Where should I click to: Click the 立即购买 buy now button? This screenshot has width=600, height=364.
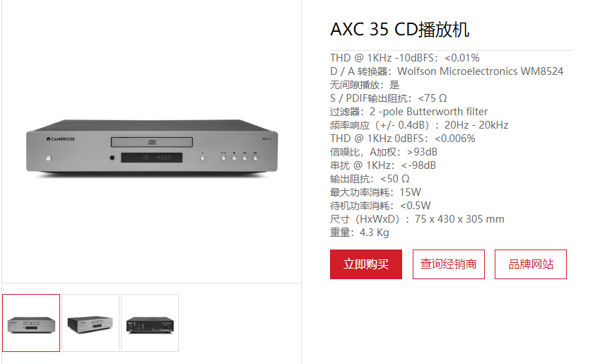(x=366, y=264)
